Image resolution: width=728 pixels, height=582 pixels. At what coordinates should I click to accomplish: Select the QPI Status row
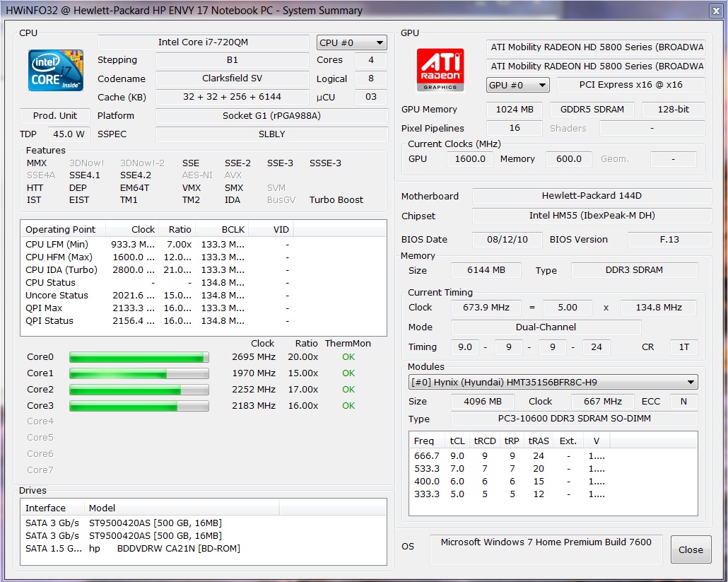click(x=204, y=321)
